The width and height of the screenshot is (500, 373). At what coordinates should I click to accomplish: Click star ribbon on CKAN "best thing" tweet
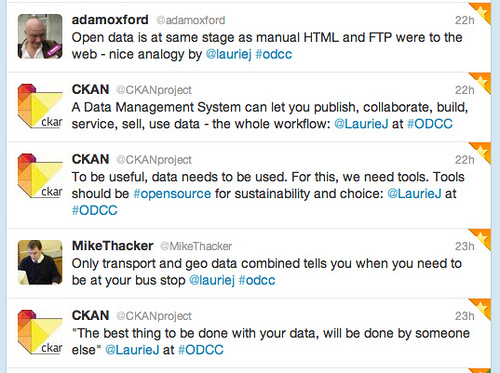coord(482,308)
